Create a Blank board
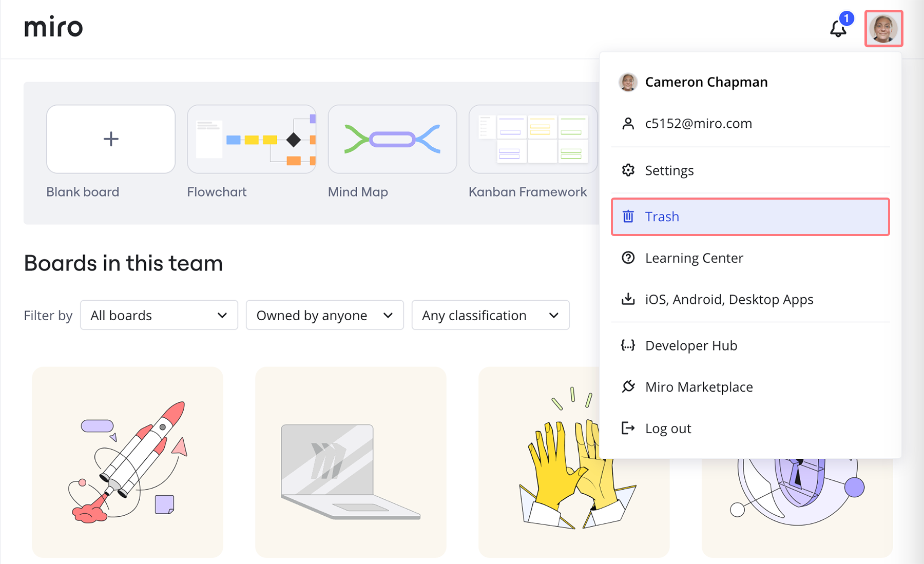This screenshot has height=564, width=924. click(111, 139)
